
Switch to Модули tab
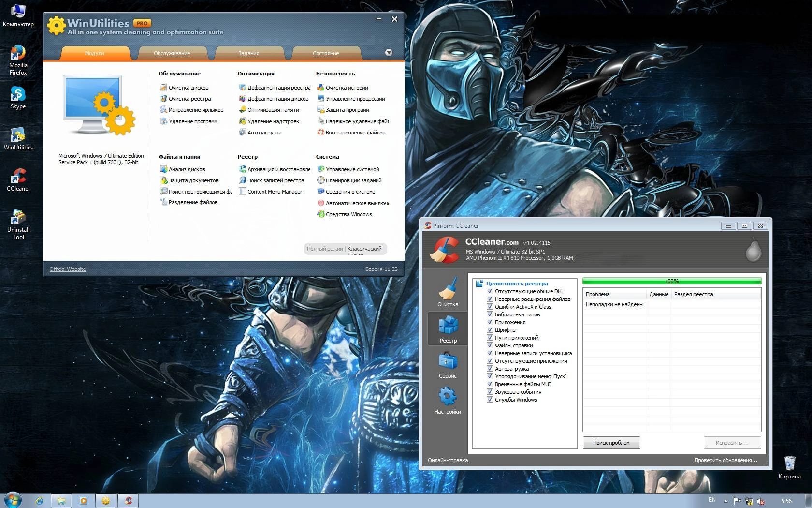click(x=95, y=53)
